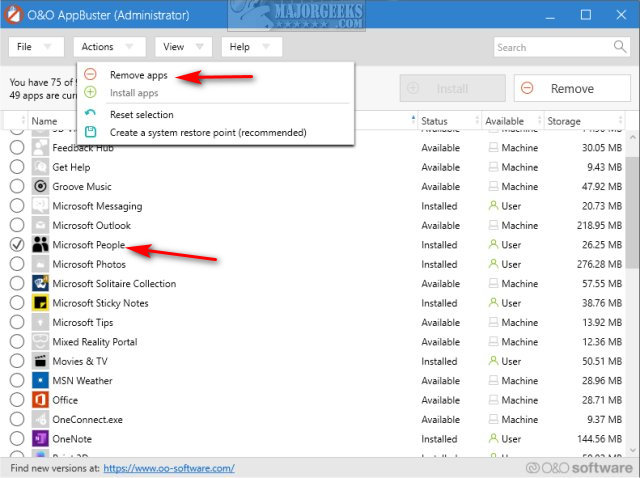Screen dimensions: 640x478
Task: Click the 144.56 MB storage value
Action: point(599,439)
